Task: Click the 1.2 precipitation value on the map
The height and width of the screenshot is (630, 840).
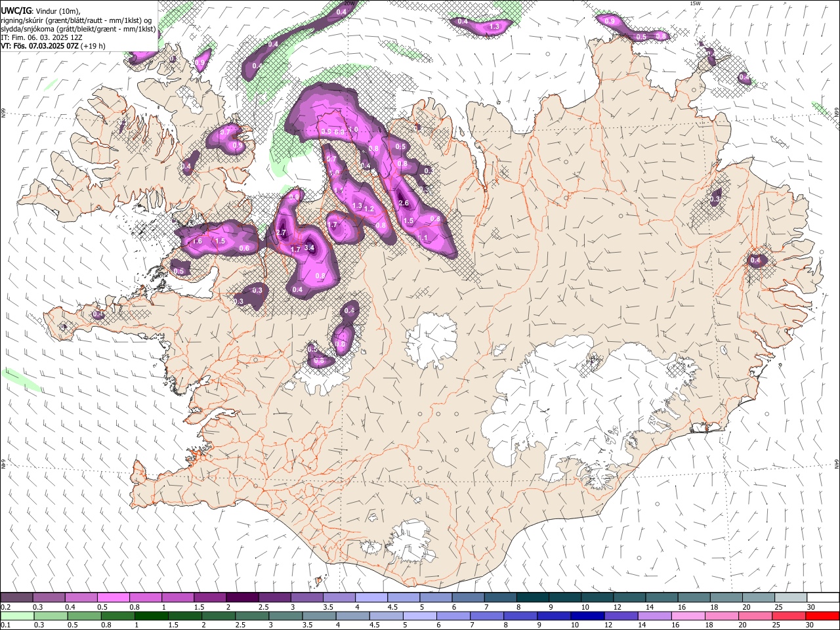Action: (369, 209)
